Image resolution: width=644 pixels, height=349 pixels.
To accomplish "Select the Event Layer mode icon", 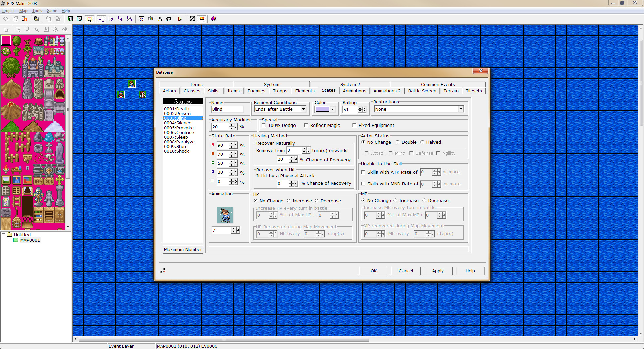I will [x=89, y=19].
